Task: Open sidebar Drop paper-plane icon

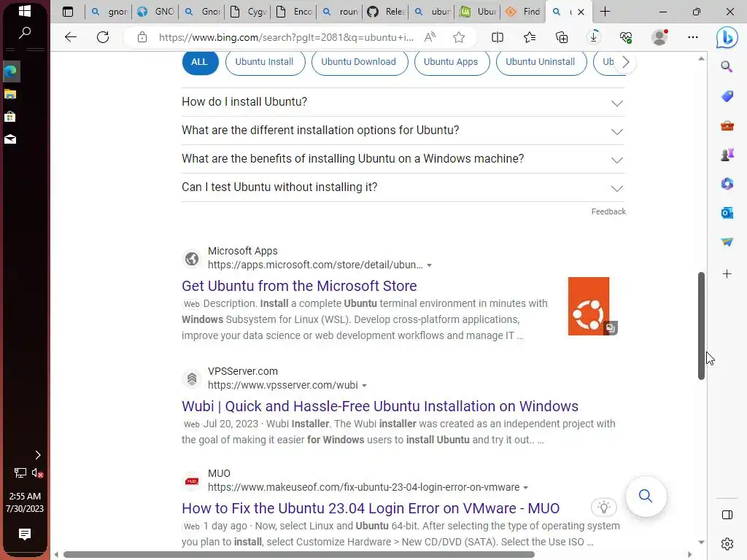Action: point(727,242)
